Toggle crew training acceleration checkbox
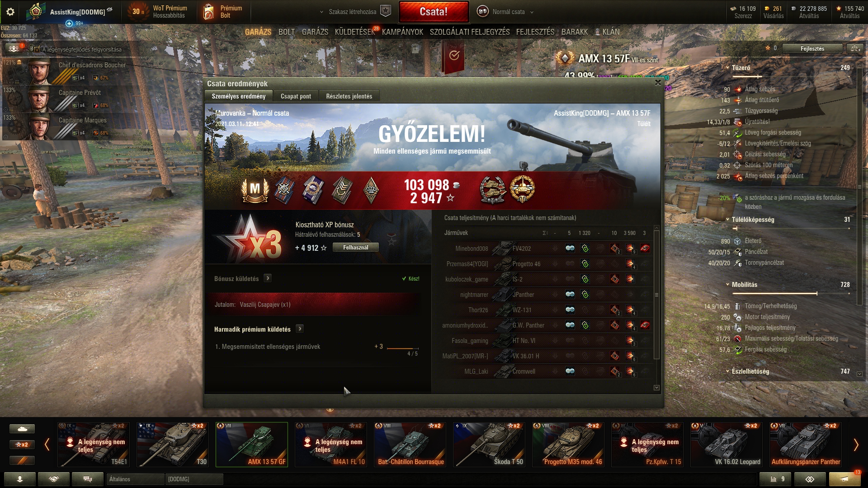This screenshot has width=868, height=488. (x=37, y=49)
